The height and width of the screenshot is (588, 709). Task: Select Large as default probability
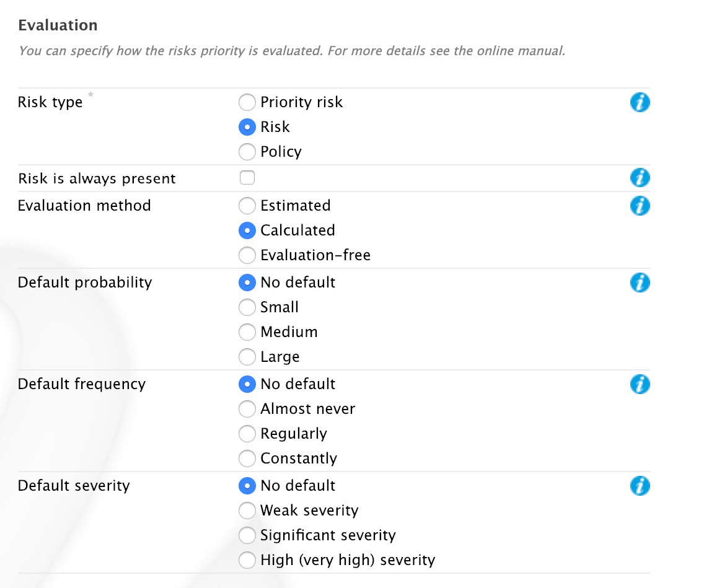(247, 357)
